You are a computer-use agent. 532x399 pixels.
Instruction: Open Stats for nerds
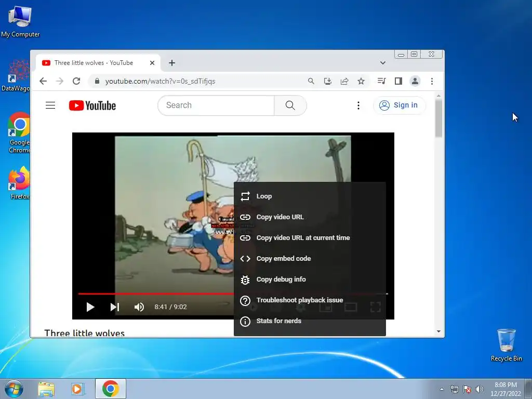click(310, 321)
